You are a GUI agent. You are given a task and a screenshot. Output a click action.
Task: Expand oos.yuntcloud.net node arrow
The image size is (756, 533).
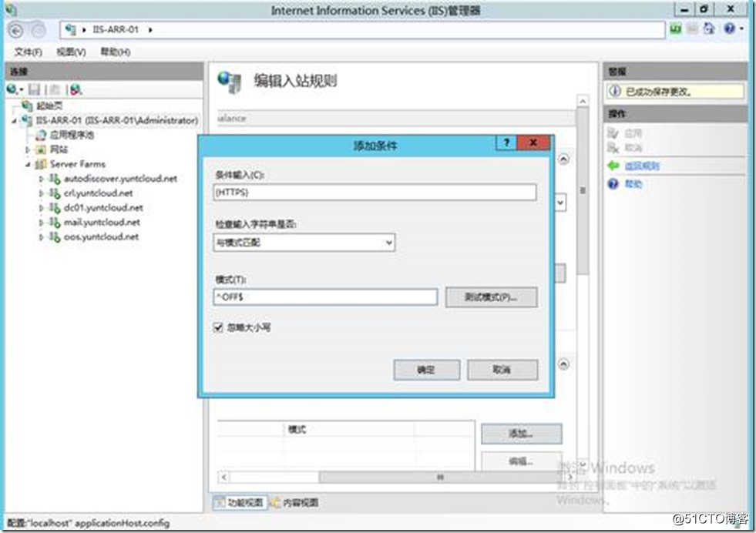(x=42, y=236)
